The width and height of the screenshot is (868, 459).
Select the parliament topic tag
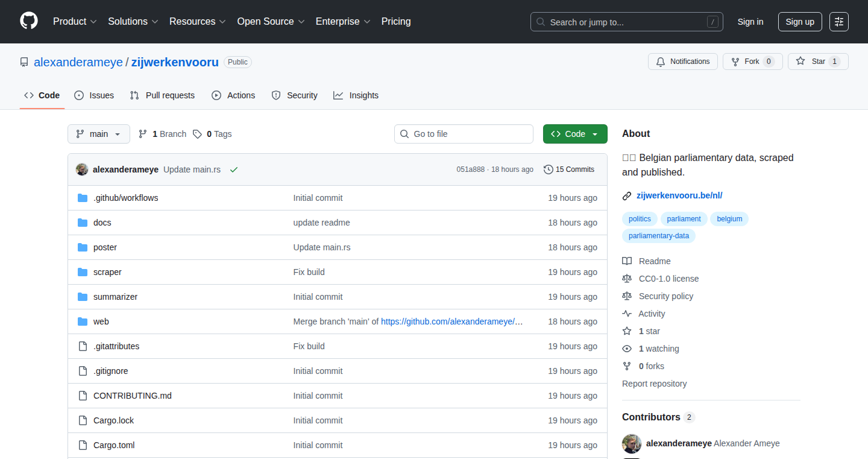point(684,219)
